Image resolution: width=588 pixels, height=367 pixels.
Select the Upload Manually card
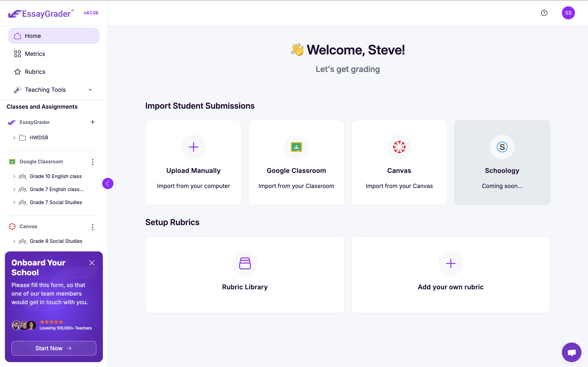[193, 162]
